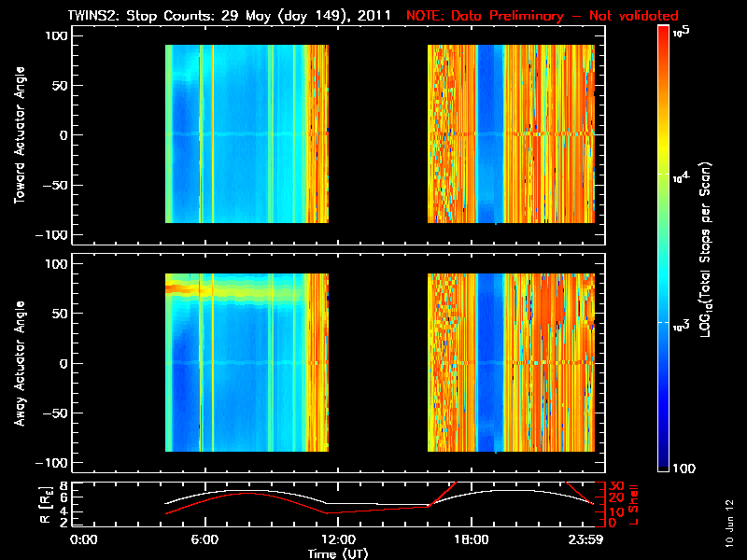Screen dimensions: 747x560
Task: Click the white R curve peak near 7:30
Action: click(x=238, y=491)
